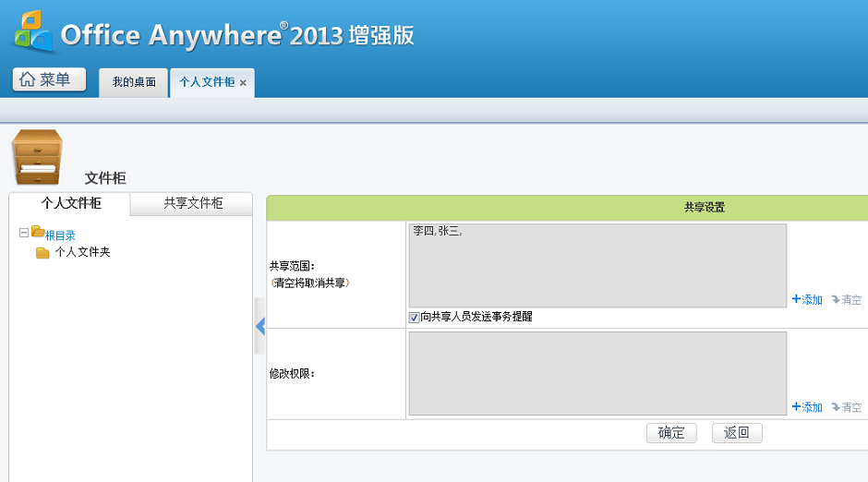
Task: Select 个人文件夹 in the tree
Action: 82,252
